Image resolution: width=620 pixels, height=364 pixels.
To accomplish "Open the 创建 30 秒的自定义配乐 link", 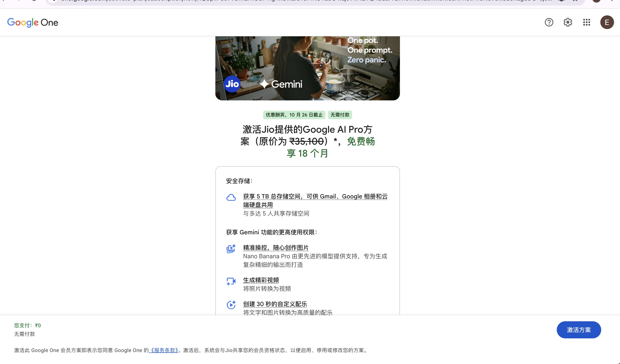I will (275, 304).
